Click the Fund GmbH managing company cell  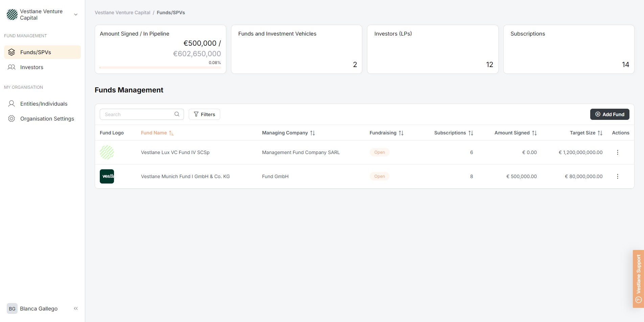[275, 176]
